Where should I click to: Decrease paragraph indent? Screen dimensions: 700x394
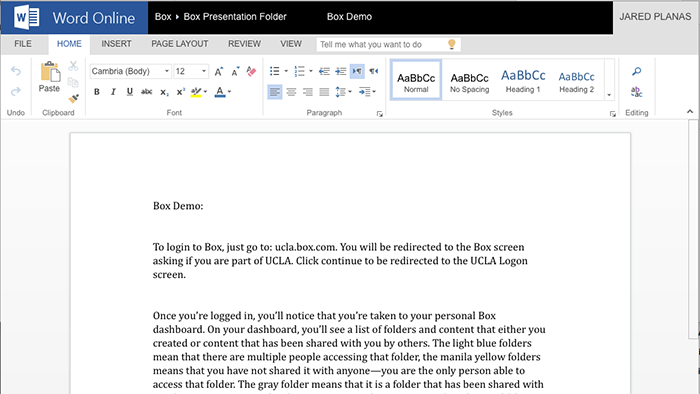coord(324,71)
